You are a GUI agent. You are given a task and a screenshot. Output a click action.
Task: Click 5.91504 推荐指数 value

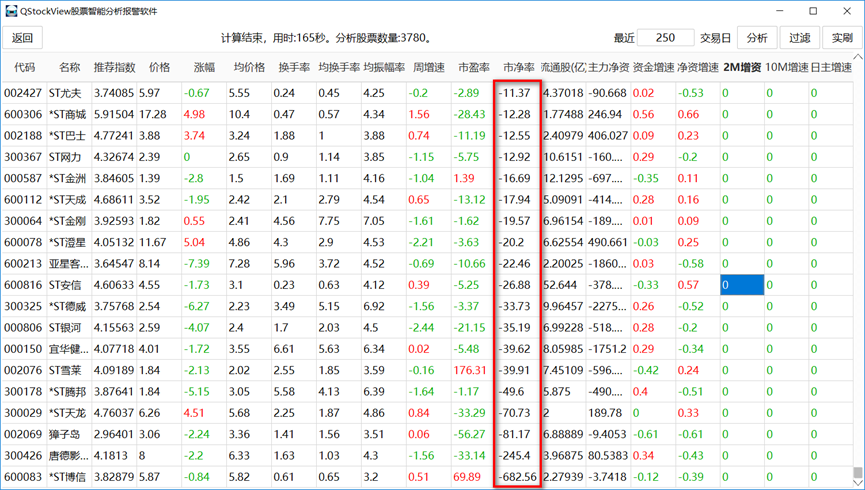click(114, 114)
